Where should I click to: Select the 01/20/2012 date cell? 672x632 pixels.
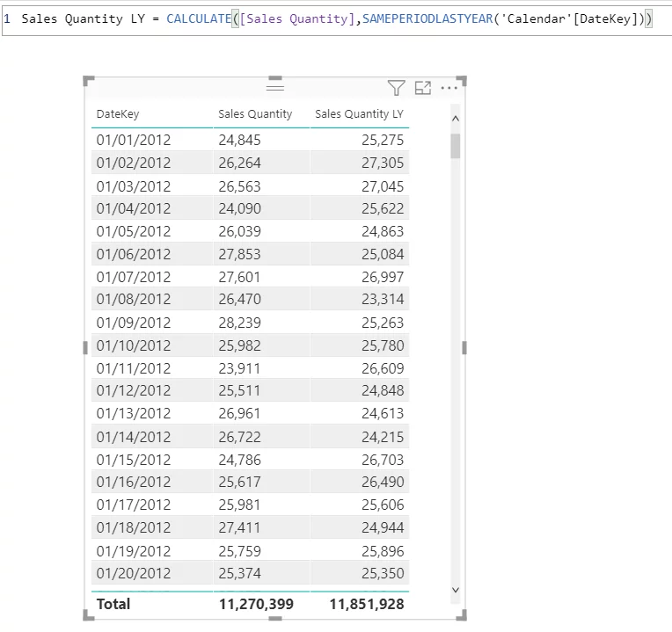click(x=134, y=573)
